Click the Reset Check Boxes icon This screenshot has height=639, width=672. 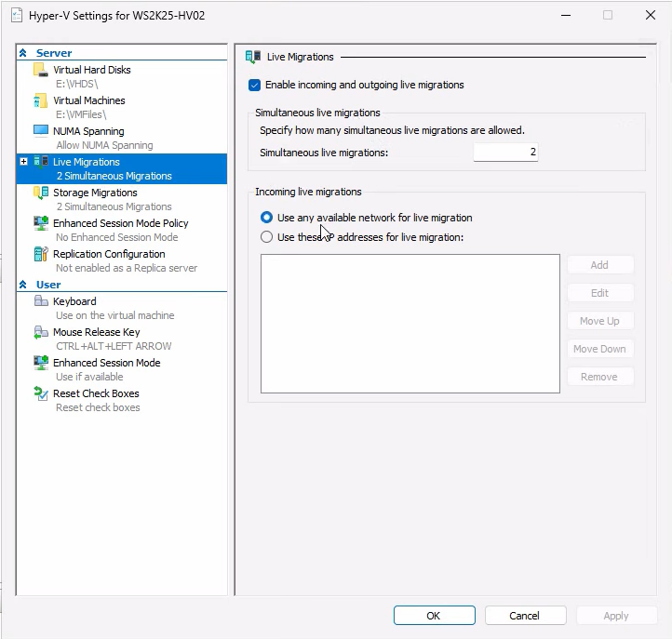coord(41,393)
